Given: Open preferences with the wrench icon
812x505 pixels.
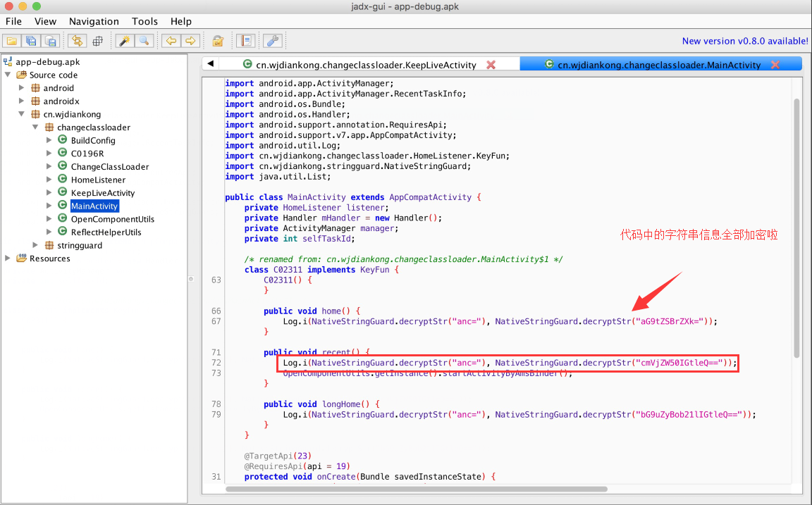Looking at the screenshot, I should (273, 41).
